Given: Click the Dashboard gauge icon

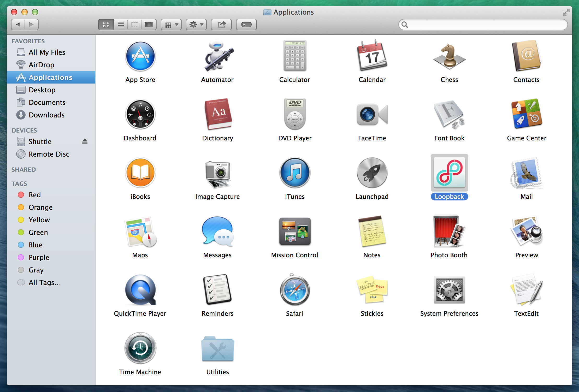Looking at the screenshot, I should tap(140, 114).
